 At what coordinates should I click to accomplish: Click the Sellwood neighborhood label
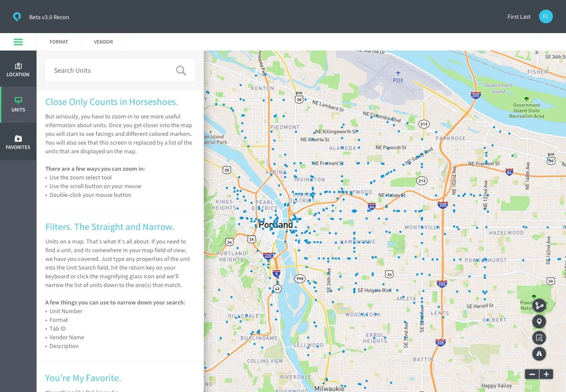(308, 345)
